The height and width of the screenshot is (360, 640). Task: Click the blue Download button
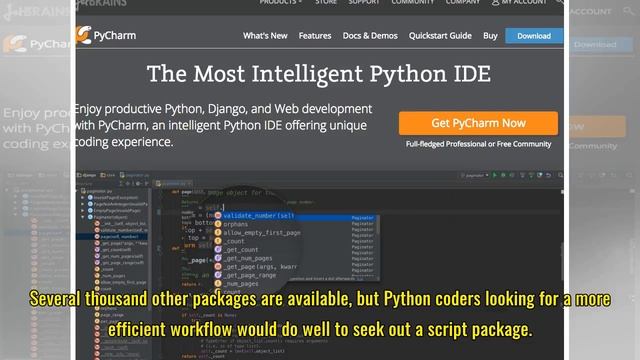click(x=534, y=36)
